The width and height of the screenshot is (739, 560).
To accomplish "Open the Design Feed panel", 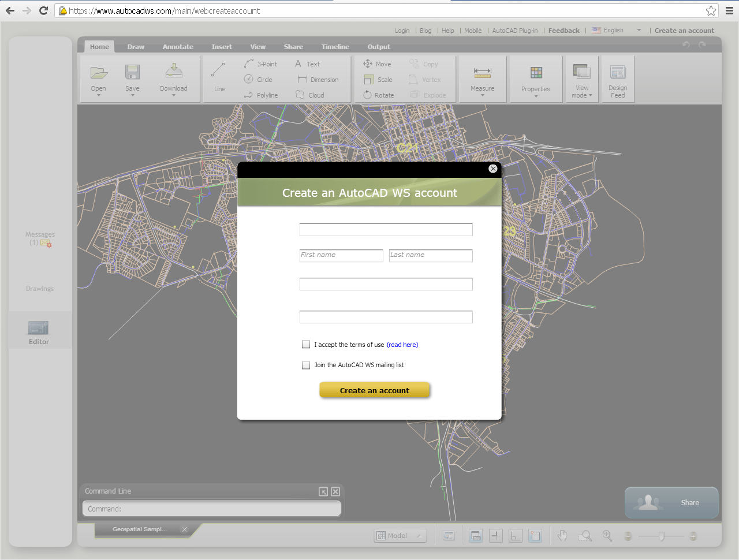I will point(618,80).
